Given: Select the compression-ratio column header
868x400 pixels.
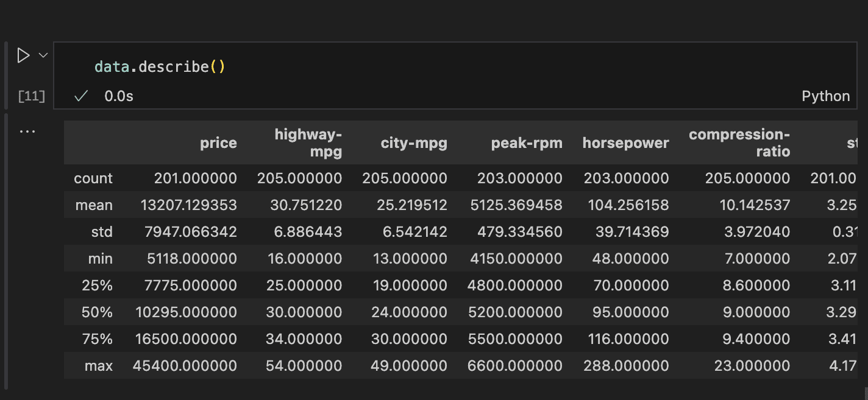Looking at the screenshot, I should click(x=739, y=143).
